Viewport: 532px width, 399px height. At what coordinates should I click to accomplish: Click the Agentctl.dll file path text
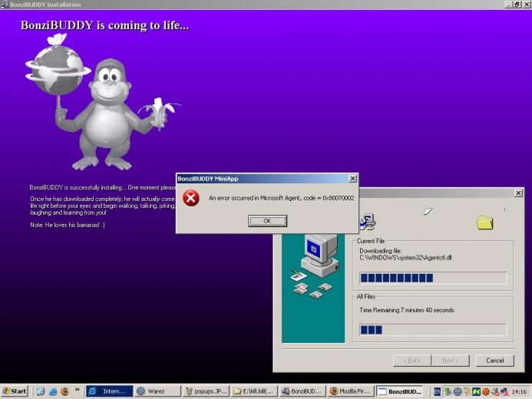tap(405, 258)
